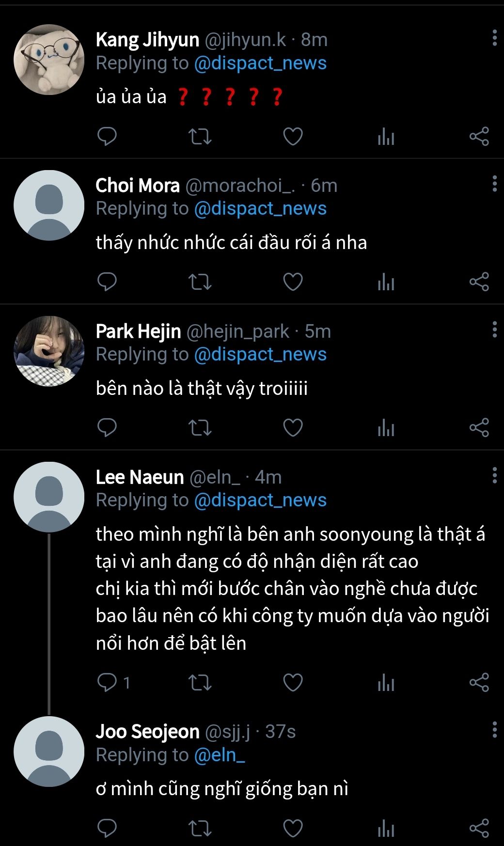The image size is (504, 846).
Task: Reply to Kang Jihyun's tweet
Action: pos(107,137)
